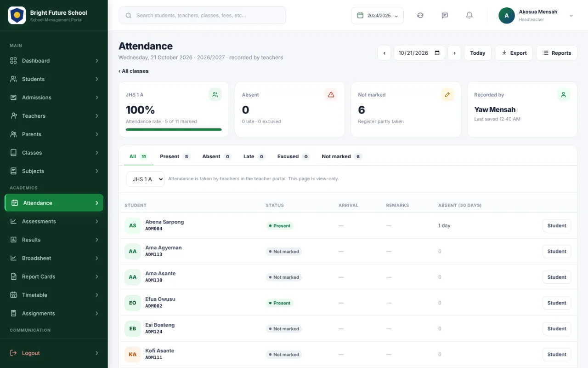This screenshot has height=368, width=588.
Task: Expand the Assignments menu chevron
Action: coord(97,313)
